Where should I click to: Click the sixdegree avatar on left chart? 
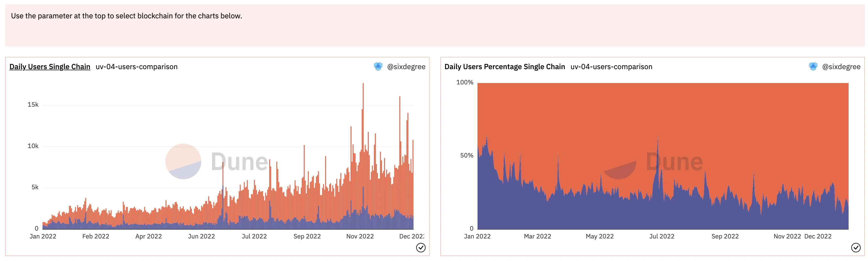click(378, 67)
